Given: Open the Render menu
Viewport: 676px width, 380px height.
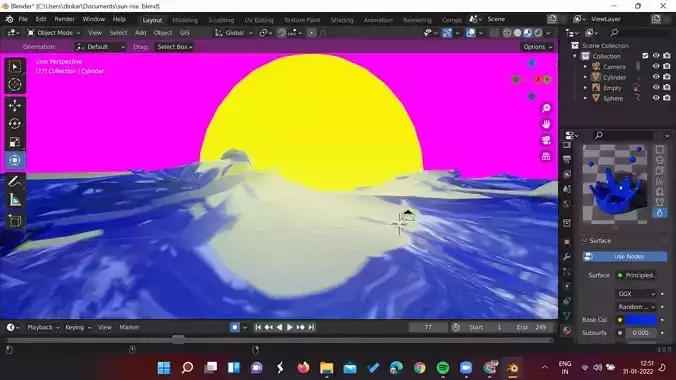Looking at the screenshot, I should [x=64, y=19].
